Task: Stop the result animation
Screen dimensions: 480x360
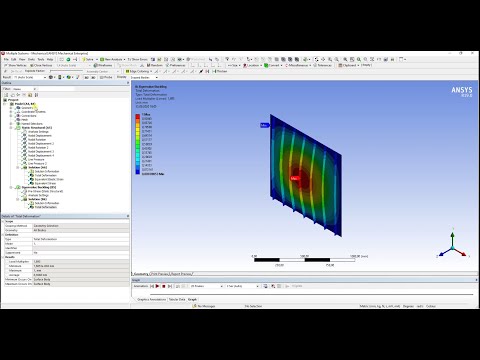Action: tap(164, 286)
